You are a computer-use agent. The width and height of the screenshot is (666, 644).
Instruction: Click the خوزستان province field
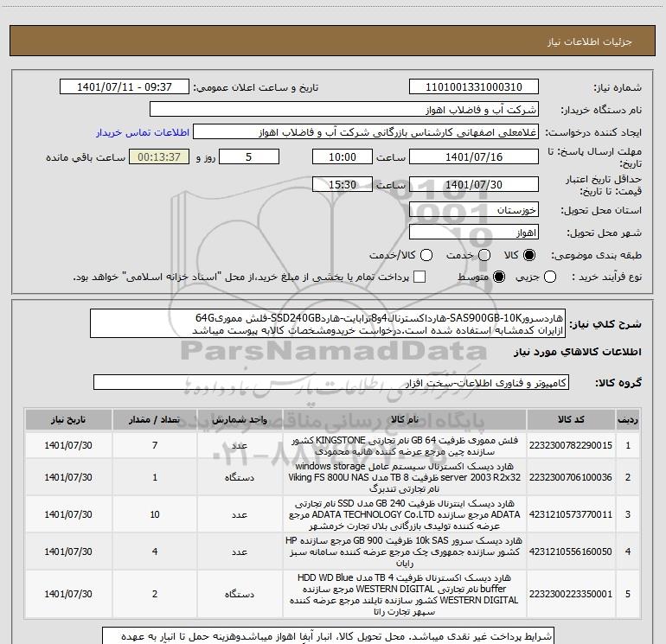tap(474, 210)
